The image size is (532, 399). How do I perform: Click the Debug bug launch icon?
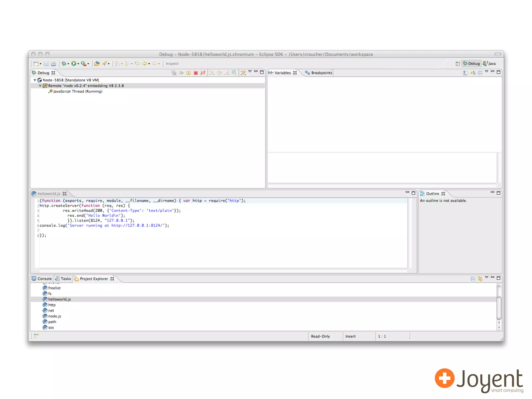click(x=64, y=64)
